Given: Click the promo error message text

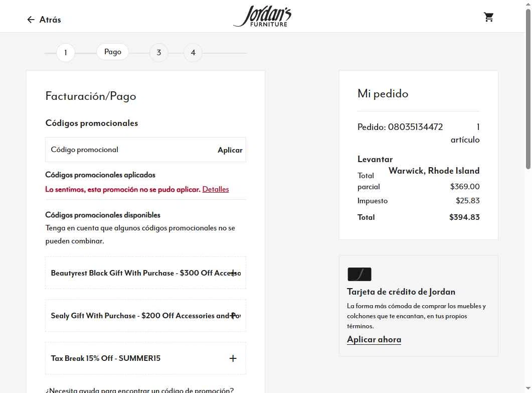Looking at the screenshot, I should 122,189.
